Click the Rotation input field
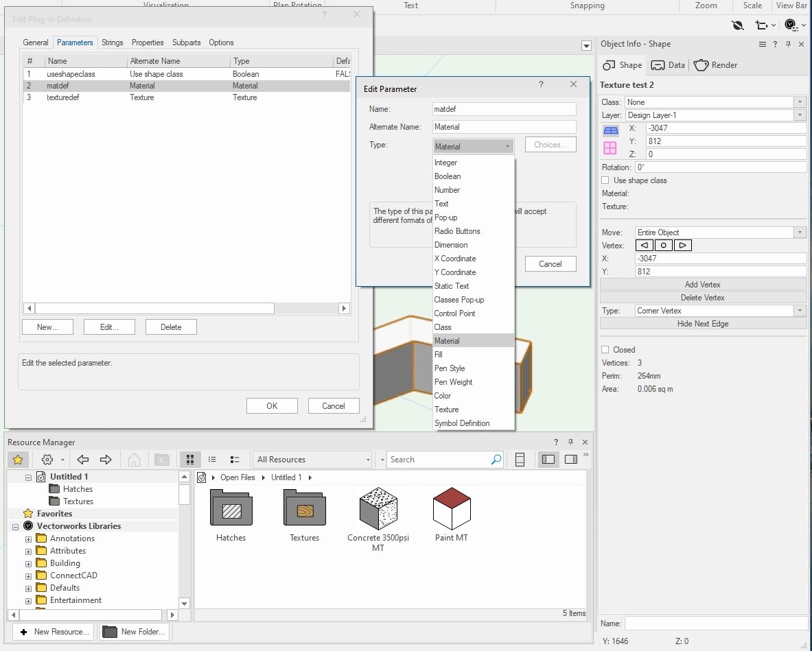 point(720,167)
